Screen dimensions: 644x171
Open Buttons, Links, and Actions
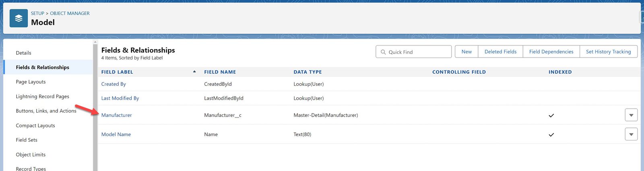46,111
